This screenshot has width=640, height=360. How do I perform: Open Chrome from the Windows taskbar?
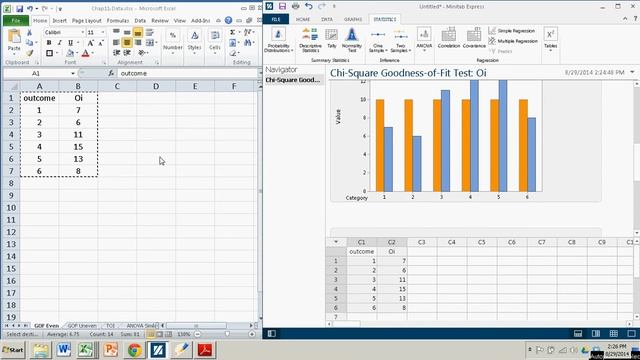coord(134,350)
